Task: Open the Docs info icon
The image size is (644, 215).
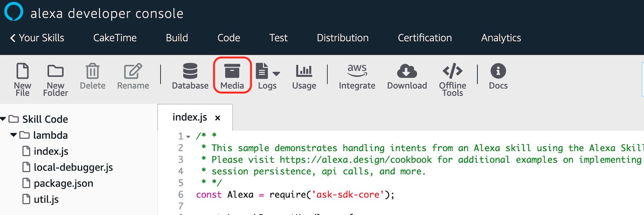Action: pos(498,71)
